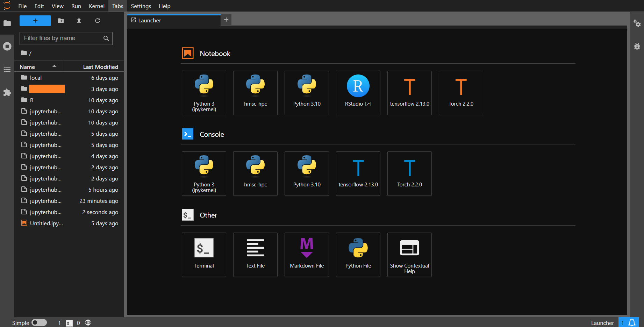Open the Kernel menu

(x=96, y=6)
